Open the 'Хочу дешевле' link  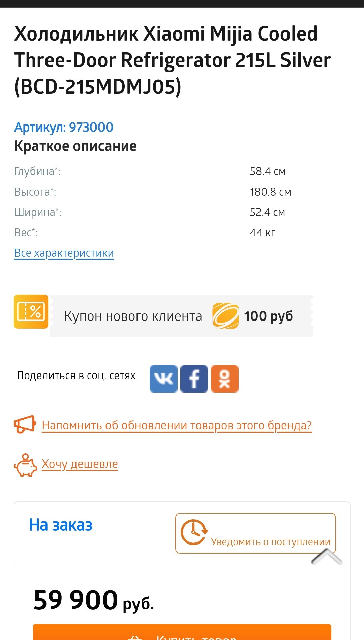80,464
